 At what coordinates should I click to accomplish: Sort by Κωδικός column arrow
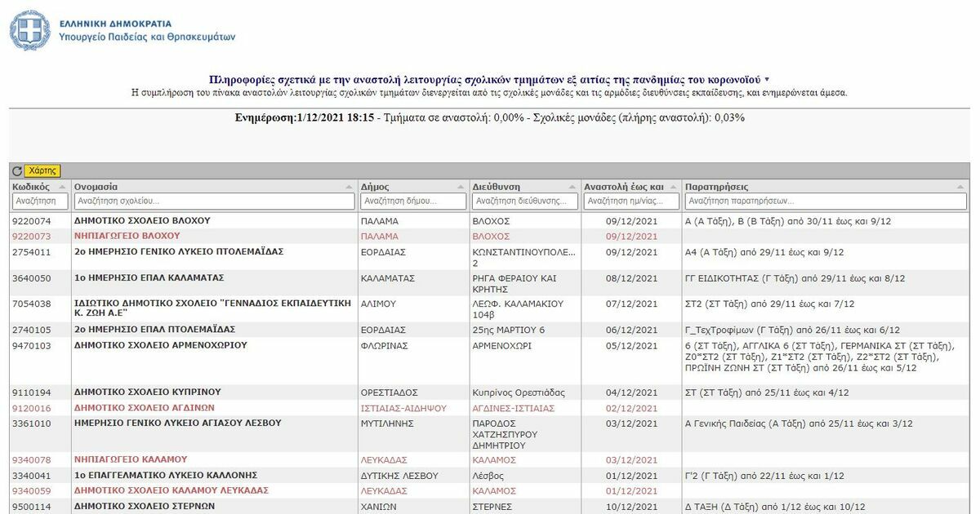(63, 187)
